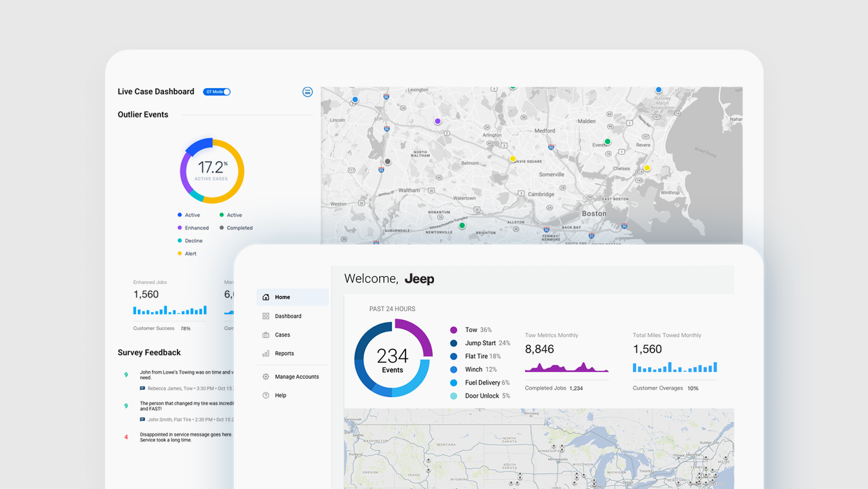The height and width of the screenshot is (489, 868).
Task: Select the green pin near Brighton
Action: coord(462,225)
